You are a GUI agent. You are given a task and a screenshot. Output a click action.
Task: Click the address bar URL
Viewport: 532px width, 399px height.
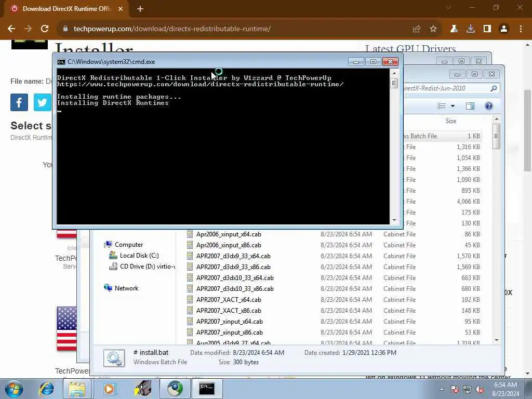(172, 29)
